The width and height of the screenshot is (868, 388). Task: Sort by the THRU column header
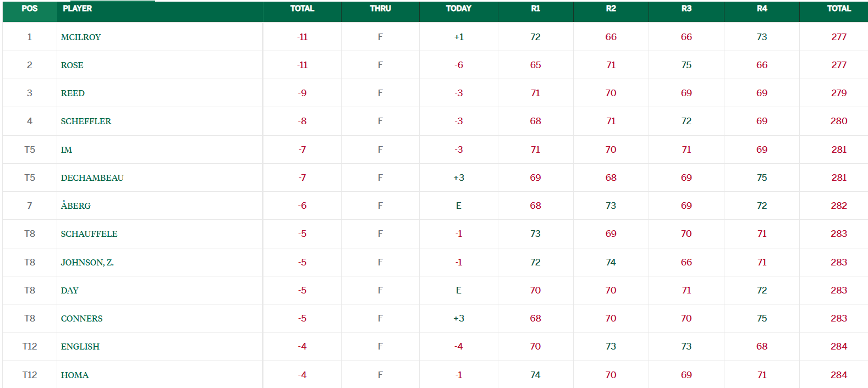[x=380, y=8]
